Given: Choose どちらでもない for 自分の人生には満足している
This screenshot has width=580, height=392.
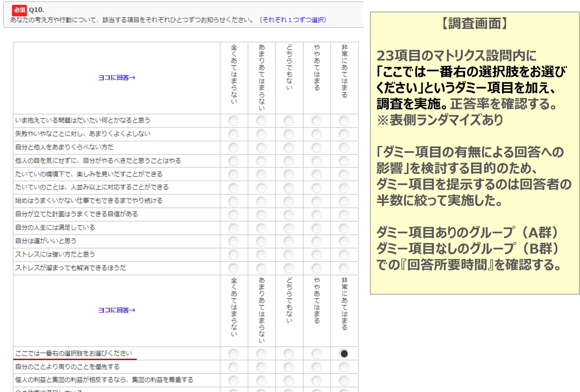Looking at the screenshot, I should click(289, 229).
